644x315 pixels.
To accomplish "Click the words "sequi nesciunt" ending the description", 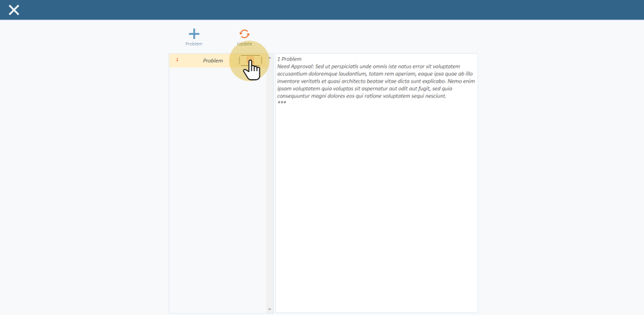I will [x=429, y=96].
